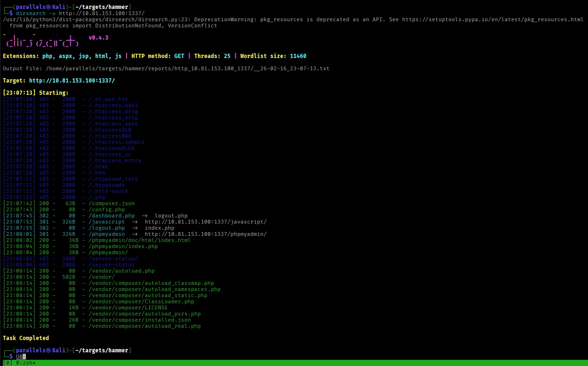
Task: Open the javascript/ redirect URL
Action: 206,222
